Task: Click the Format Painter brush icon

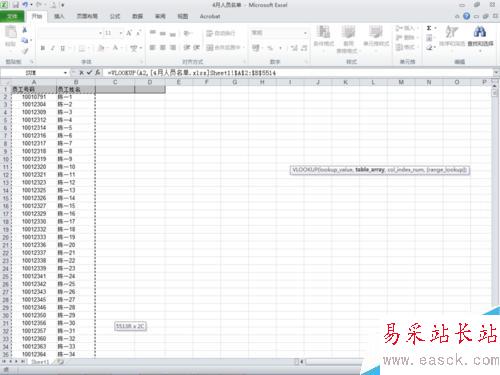Action: click(x=25, y=51)
